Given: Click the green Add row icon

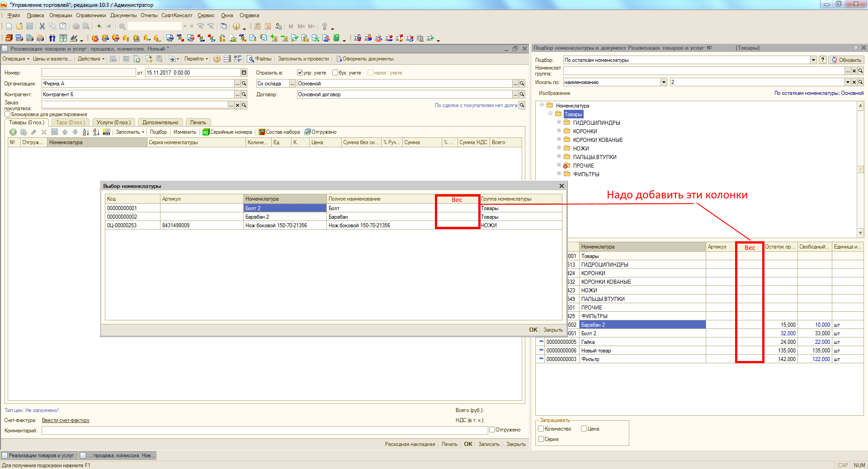Looking at the screenshot, I should 13,132.
